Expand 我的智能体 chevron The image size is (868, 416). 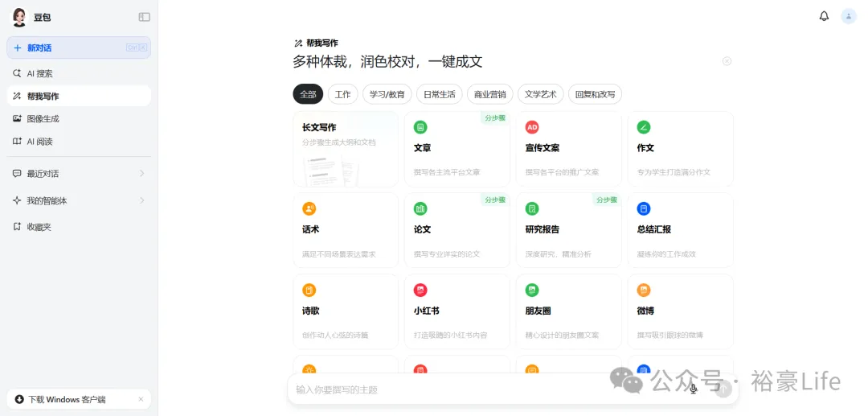point(141,200)
